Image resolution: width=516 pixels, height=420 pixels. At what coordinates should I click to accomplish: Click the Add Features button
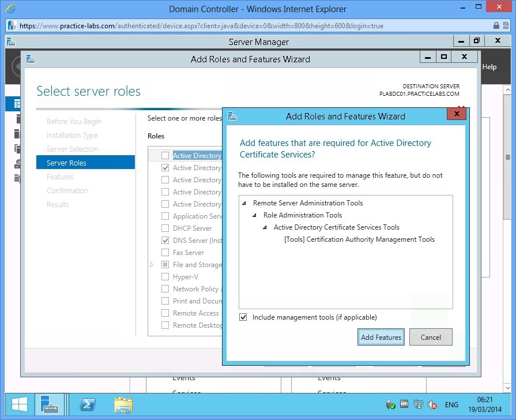[x=381, y=337]
